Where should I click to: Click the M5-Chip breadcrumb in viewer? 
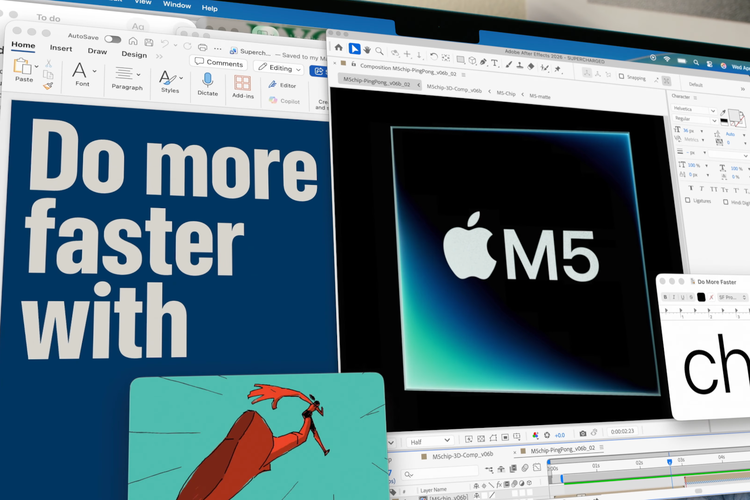click(x=506, y=93)
